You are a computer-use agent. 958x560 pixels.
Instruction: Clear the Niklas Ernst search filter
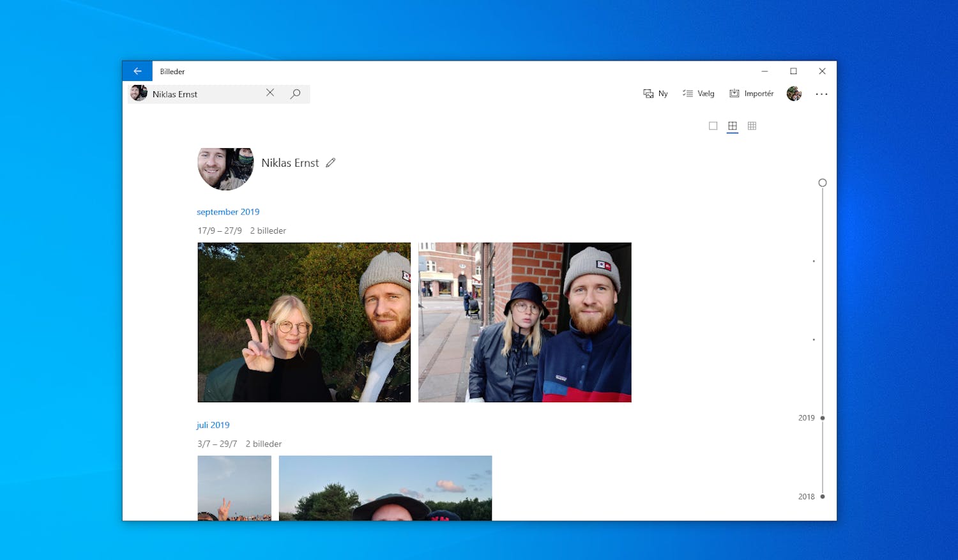pos(270,93)
